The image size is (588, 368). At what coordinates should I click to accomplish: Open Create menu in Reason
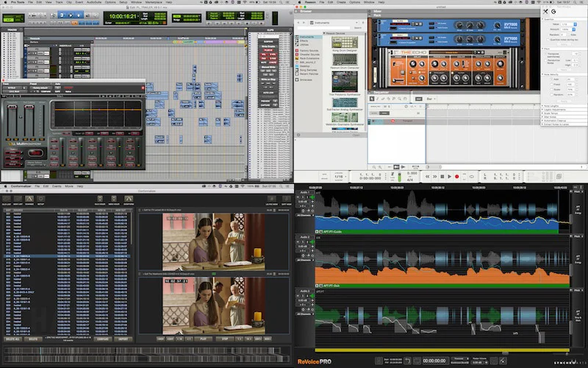click(x=341, y=2)
